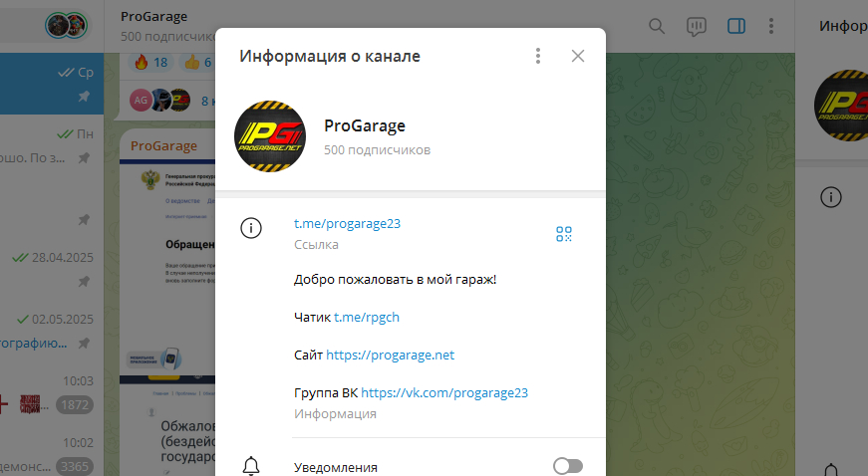
Task: Open the chat header three-dot menu
Action: pyautogui.click(x=771, y=26)
